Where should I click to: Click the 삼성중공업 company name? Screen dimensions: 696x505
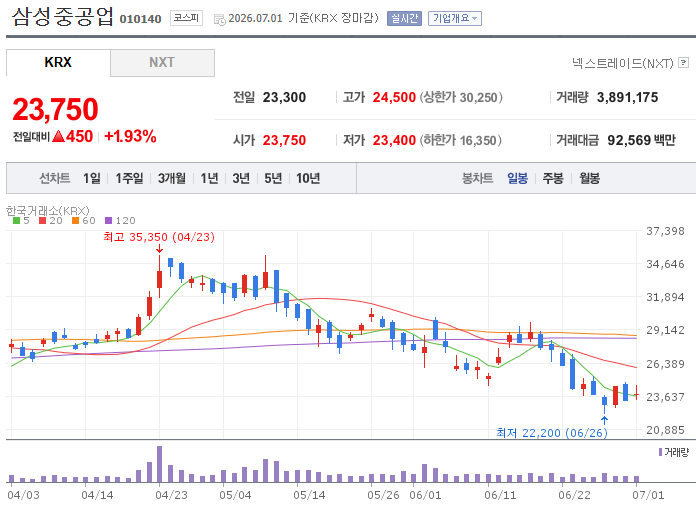click(x=63, y=17)
